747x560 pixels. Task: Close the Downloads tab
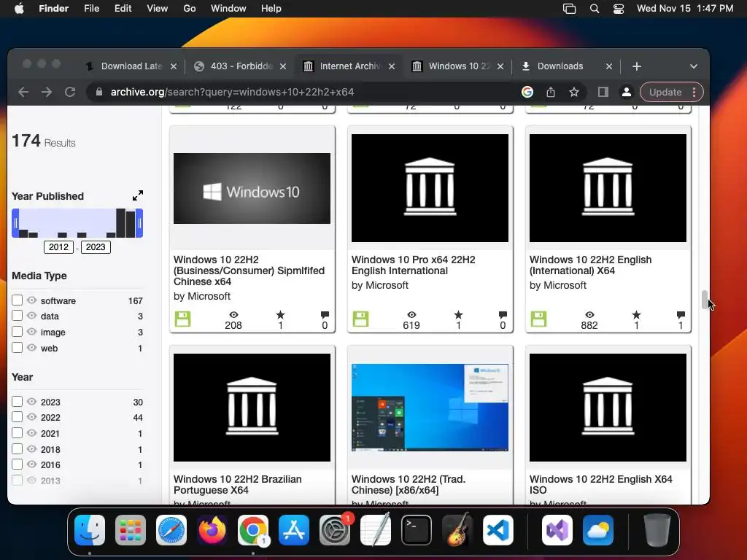coord(609,66)
